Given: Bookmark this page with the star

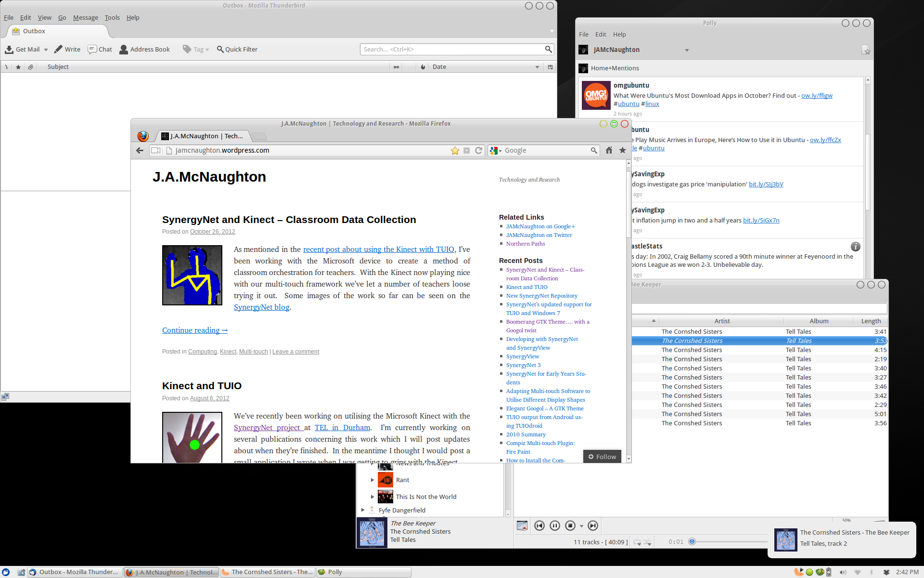Looking at the screenshot, I should 455,150.
